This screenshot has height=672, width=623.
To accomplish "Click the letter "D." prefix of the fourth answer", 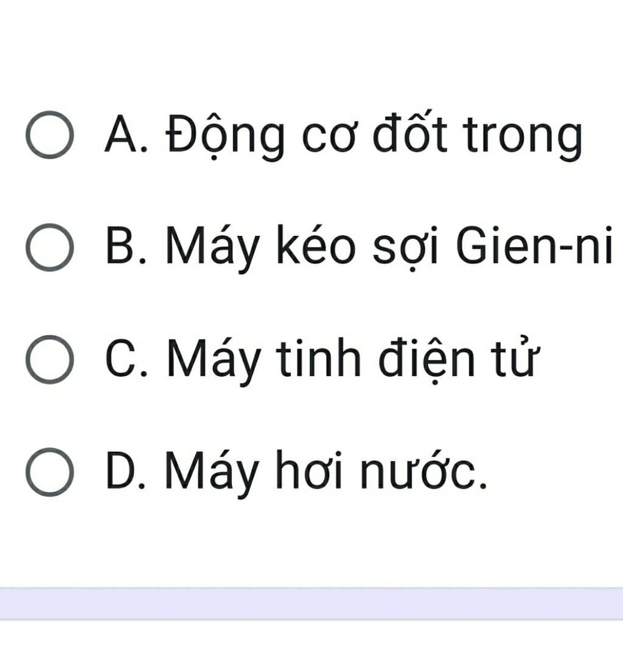I will [127, 473].
